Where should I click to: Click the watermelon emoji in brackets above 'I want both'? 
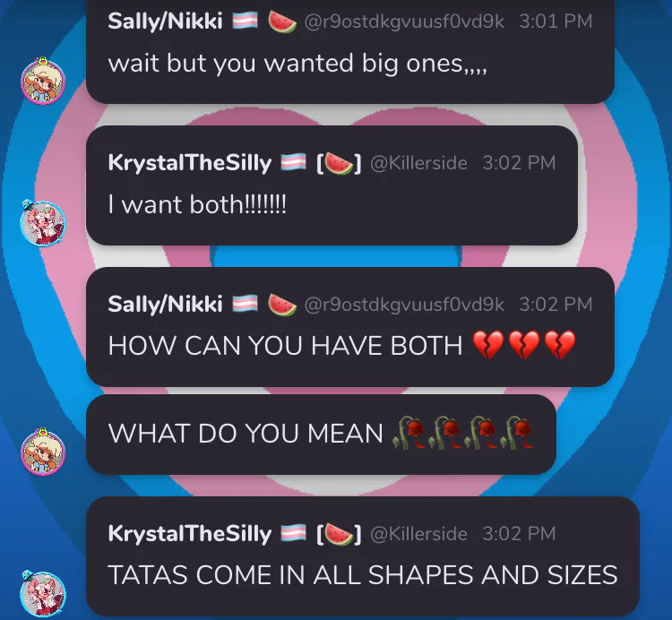[339, 163]
